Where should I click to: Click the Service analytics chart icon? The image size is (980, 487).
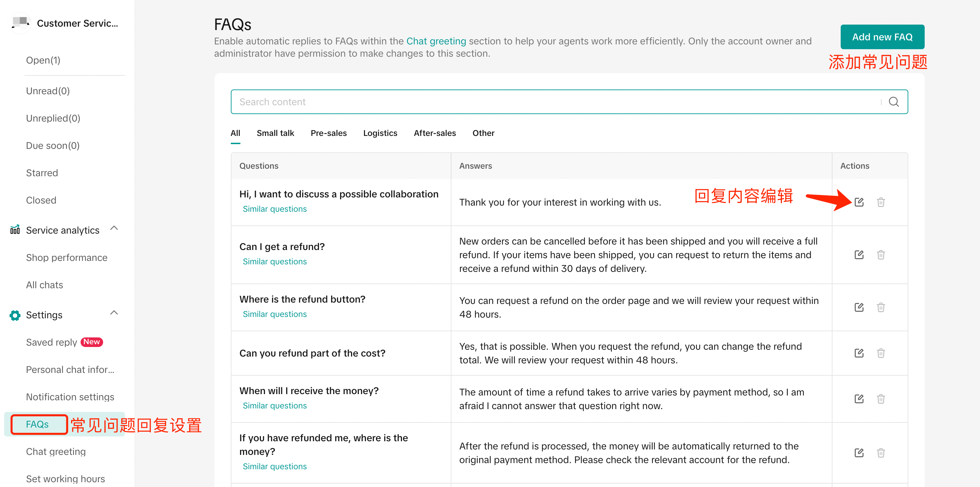(x=15, y=230)
